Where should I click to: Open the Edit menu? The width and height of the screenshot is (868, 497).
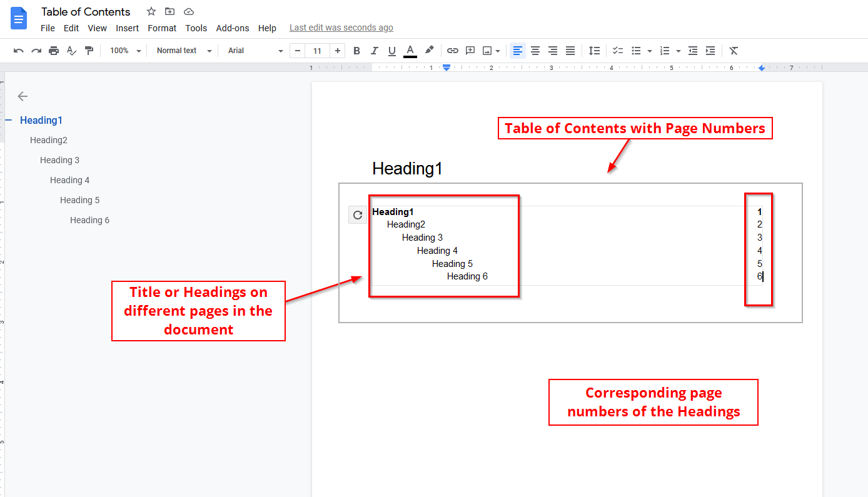[x=71, y=28]
